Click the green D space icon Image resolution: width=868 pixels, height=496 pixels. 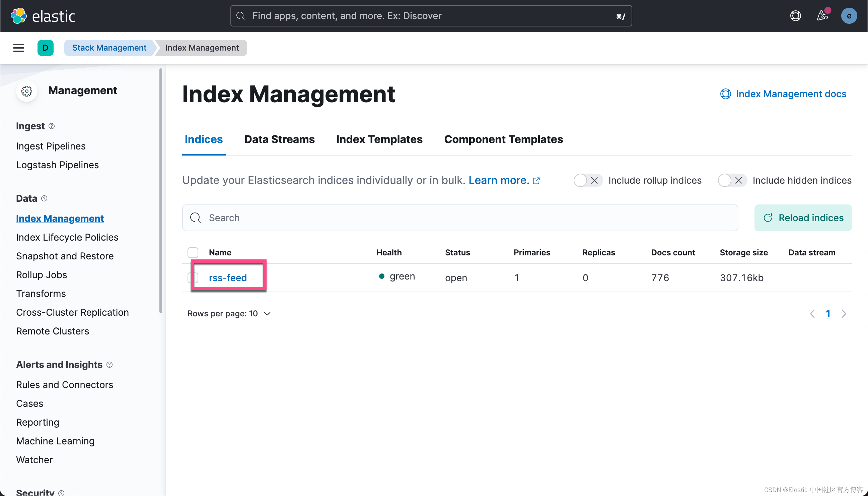pyautogui.click(x=46, y=48)
